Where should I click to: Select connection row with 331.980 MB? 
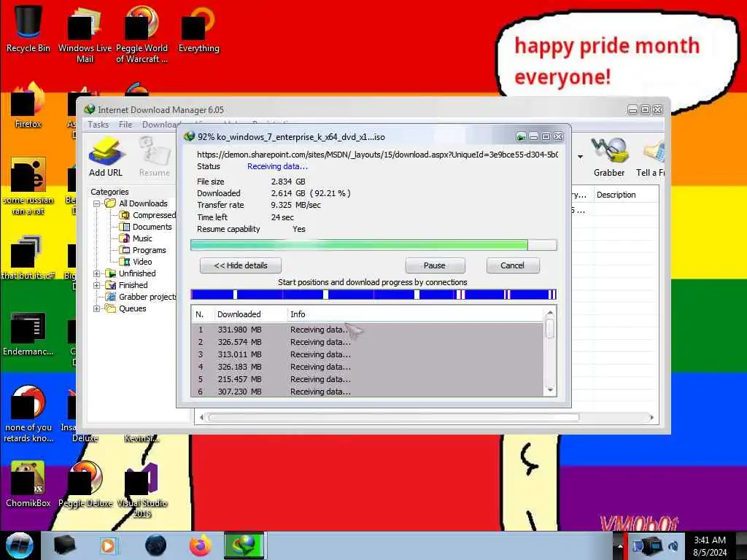coord(368,330)
